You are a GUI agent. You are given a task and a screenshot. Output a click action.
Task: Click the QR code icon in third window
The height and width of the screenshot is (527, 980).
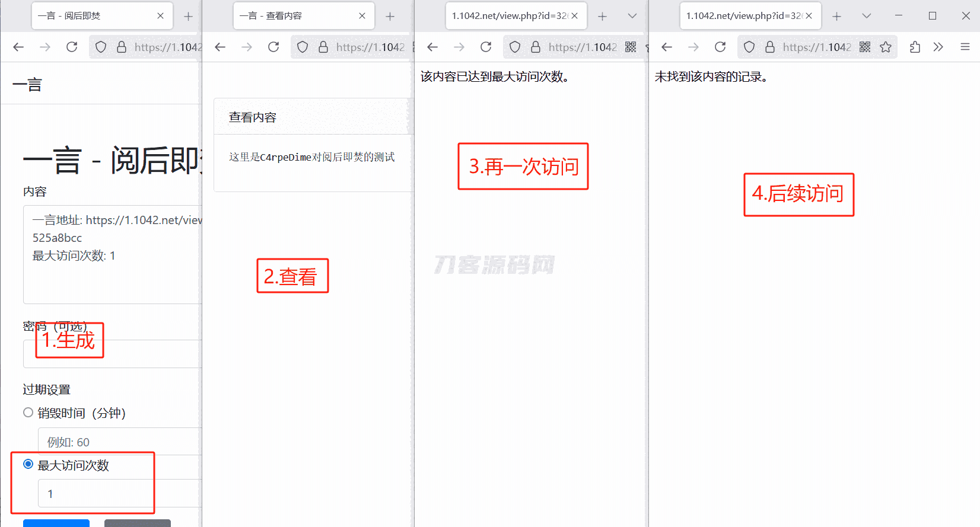(x=631, y=47)
